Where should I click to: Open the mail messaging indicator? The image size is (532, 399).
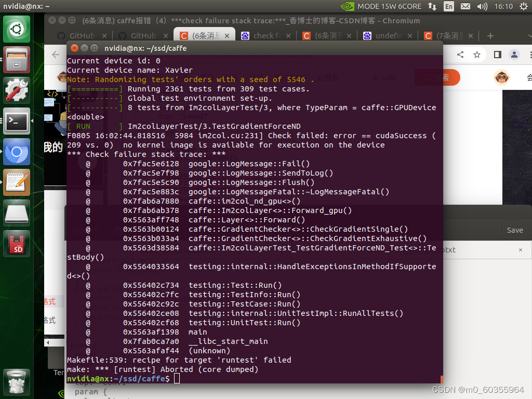tap(465, 6)
